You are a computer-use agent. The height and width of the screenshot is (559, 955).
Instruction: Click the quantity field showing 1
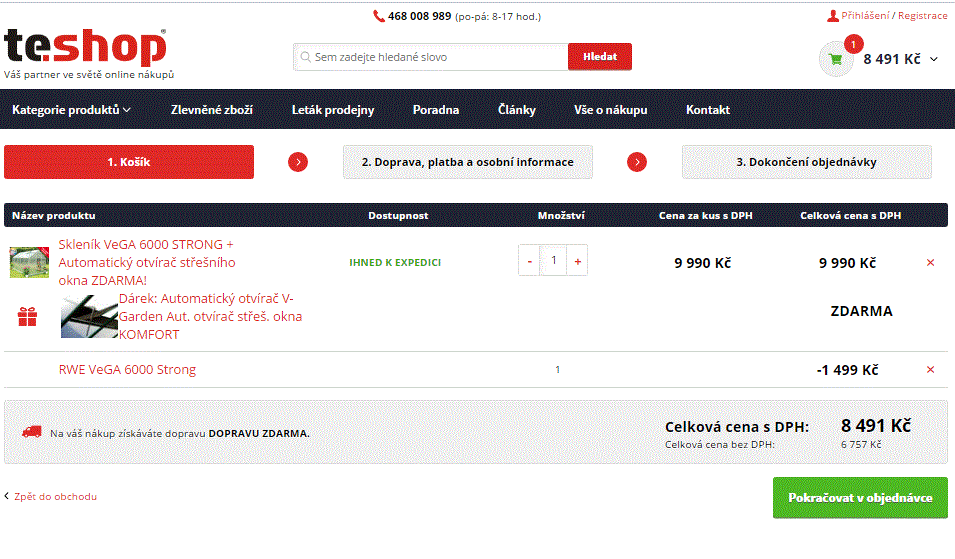point(554,261)
